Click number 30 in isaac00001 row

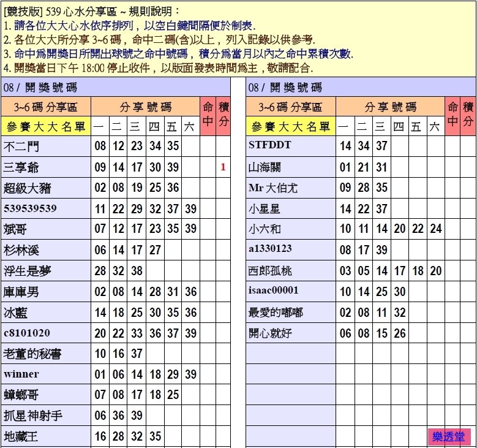(x=400, y=292)
